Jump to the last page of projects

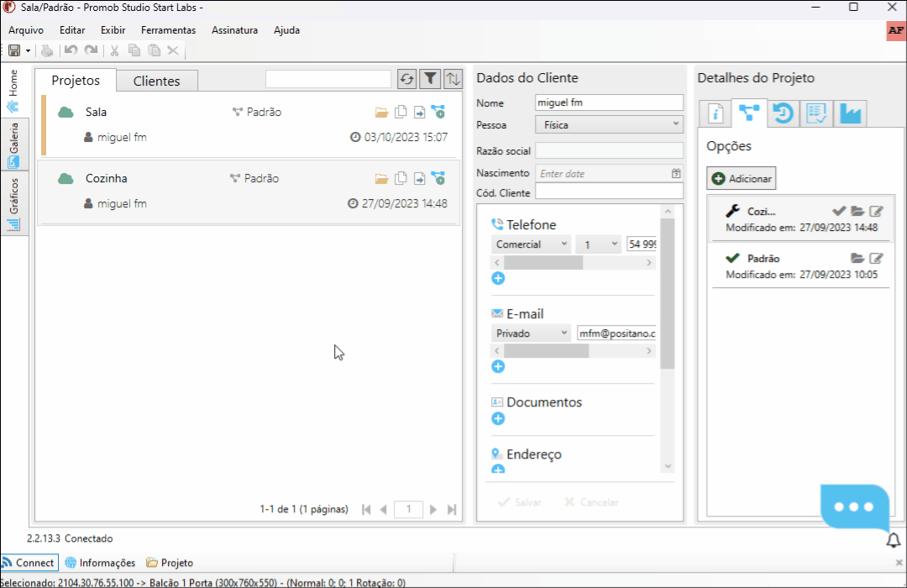coord(452,509)
